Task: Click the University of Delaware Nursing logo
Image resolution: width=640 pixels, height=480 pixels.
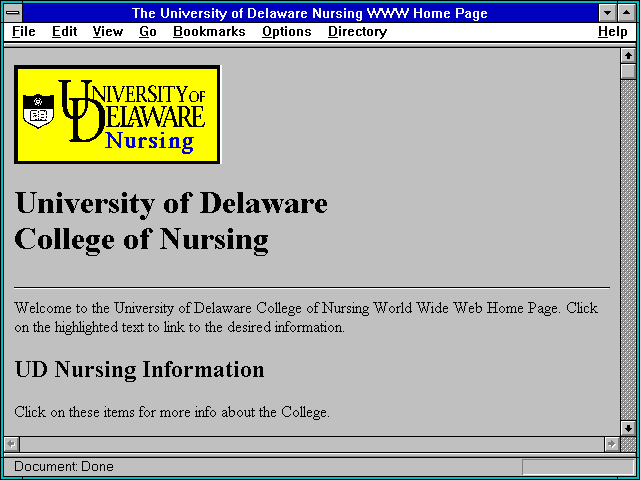Action: pos(118,114)
